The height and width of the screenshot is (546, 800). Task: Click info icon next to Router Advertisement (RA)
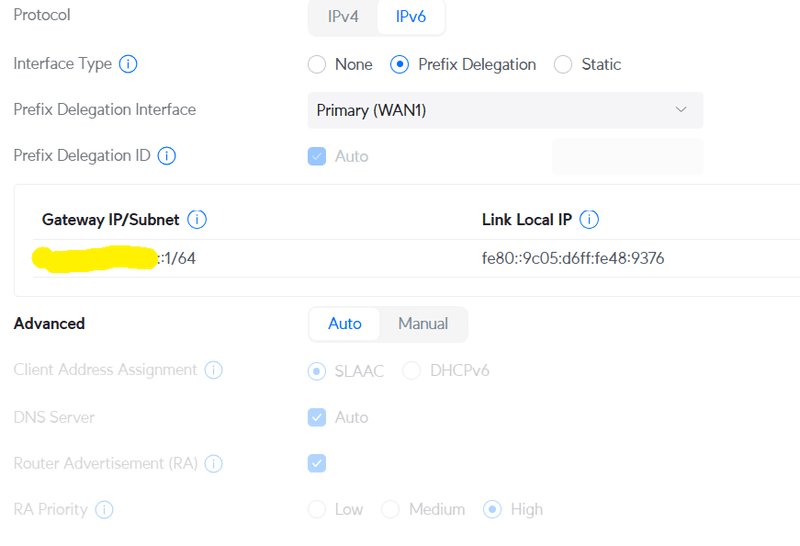(x=213, y=464)
